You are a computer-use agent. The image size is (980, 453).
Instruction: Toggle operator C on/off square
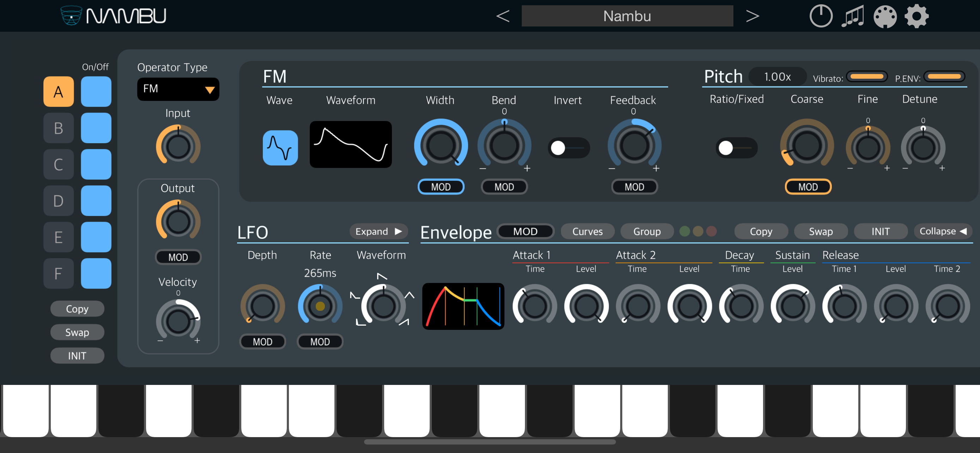click(x=96, y=164)
